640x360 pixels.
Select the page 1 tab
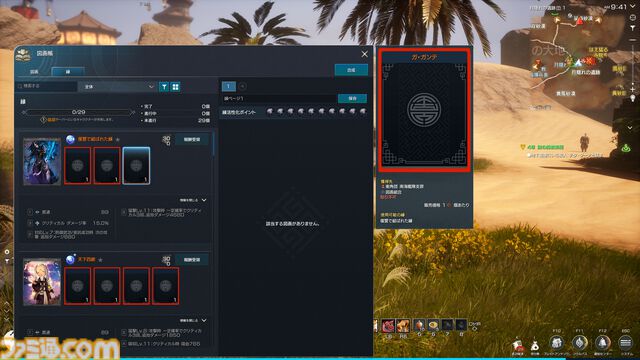point(229,86)
